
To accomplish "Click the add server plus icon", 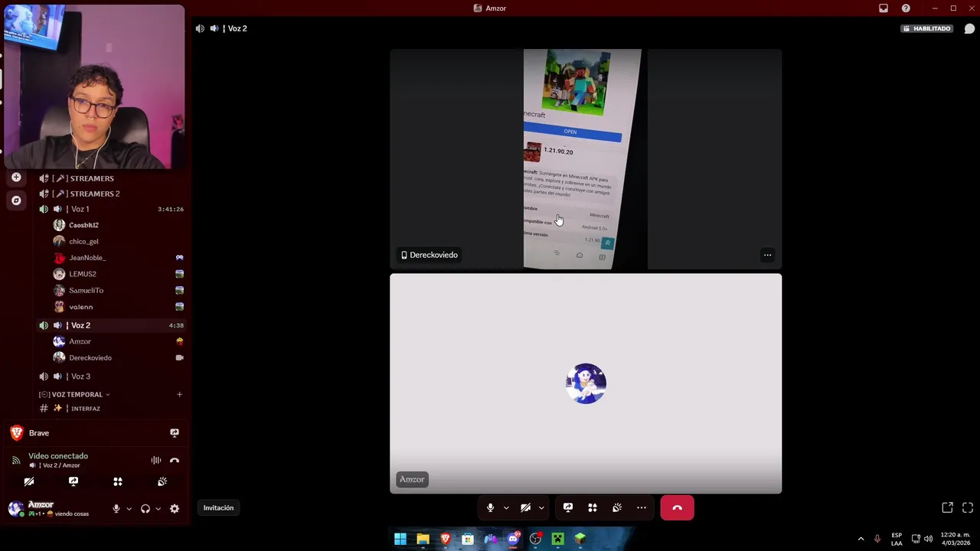I will 16,178.
